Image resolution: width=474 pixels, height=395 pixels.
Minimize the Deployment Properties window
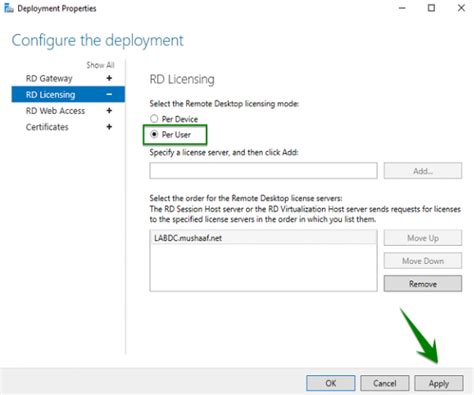click(402, 8)
